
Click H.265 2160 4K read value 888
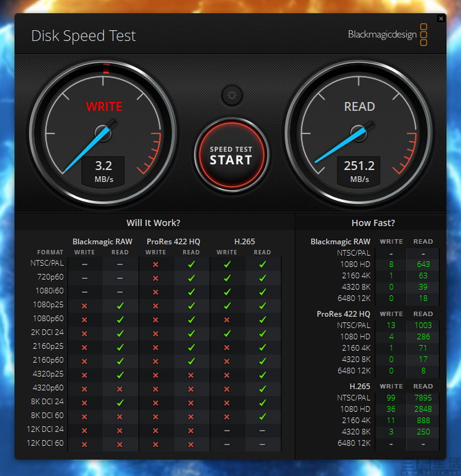click(423, 421)
